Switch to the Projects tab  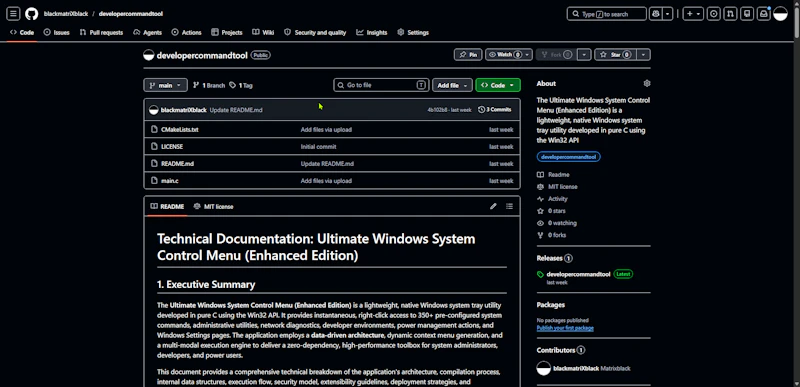pyautogui.click(x=227, y=33)
